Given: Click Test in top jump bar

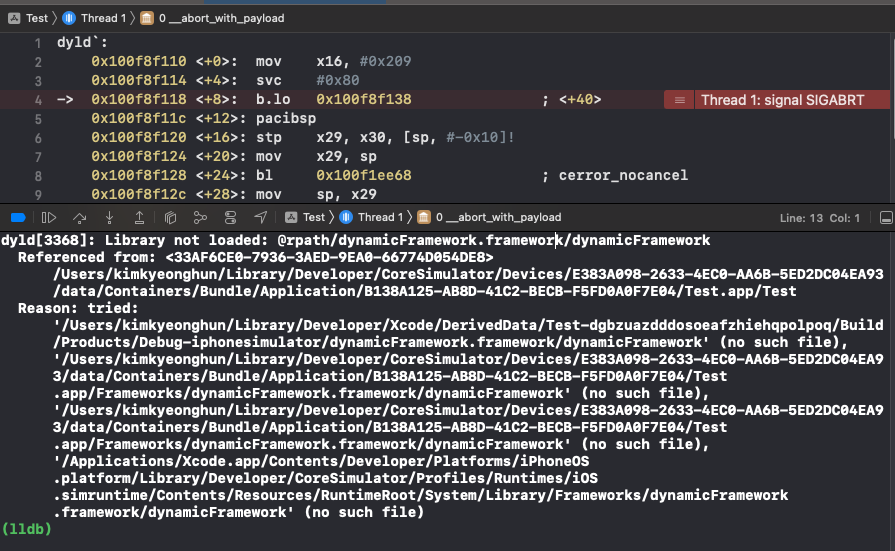Looking at the screenshot, I should coord(29,18).
